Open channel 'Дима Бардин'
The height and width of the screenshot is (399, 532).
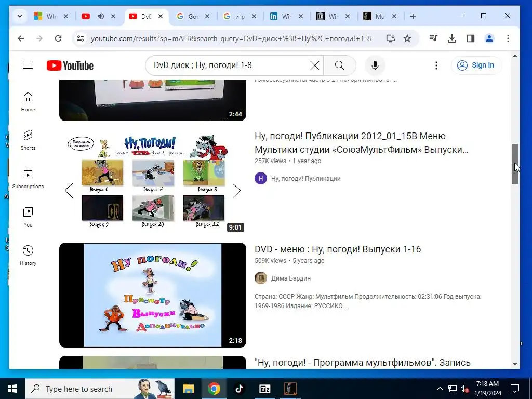(x=291, y=278)
